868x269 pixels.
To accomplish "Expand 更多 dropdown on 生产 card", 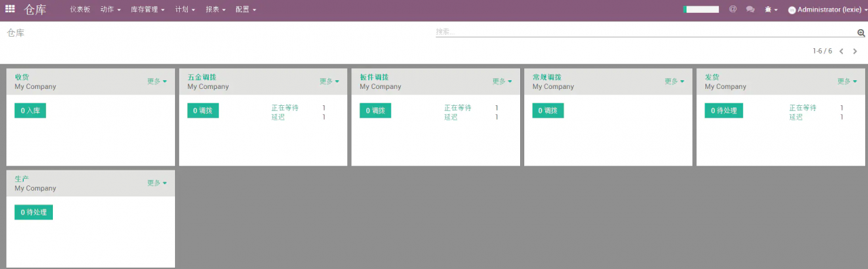I will point(157,183).
